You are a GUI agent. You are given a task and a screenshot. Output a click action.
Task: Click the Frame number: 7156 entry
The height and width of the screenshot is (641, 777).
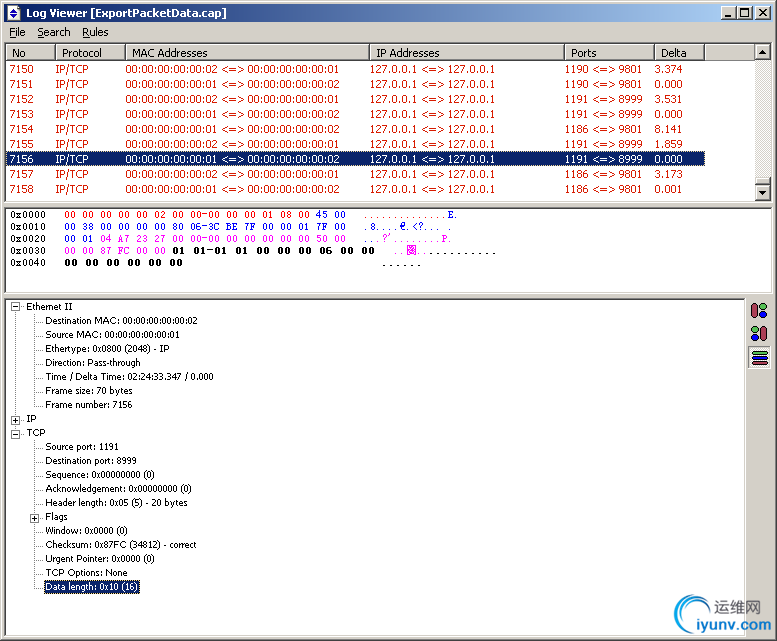(x=89, y=405)
